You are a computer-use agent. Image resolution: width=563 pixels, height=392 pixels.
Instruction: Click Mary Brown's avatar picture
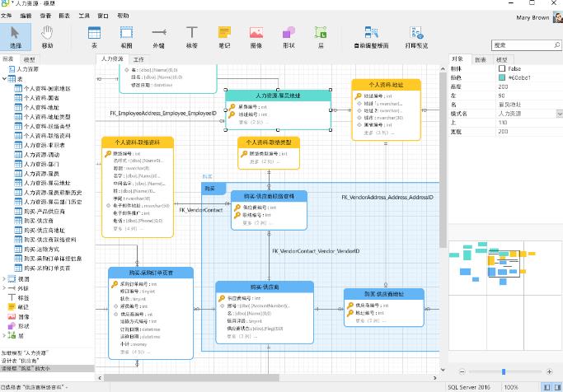pyautogui.click(x=557, y=17)
